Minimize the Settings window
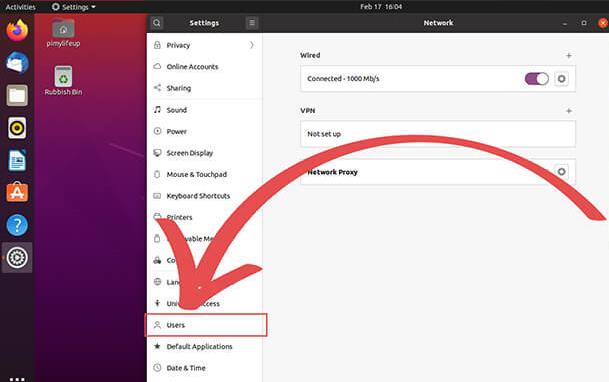This screenshot has width=609, height=382. coord(565,23)
